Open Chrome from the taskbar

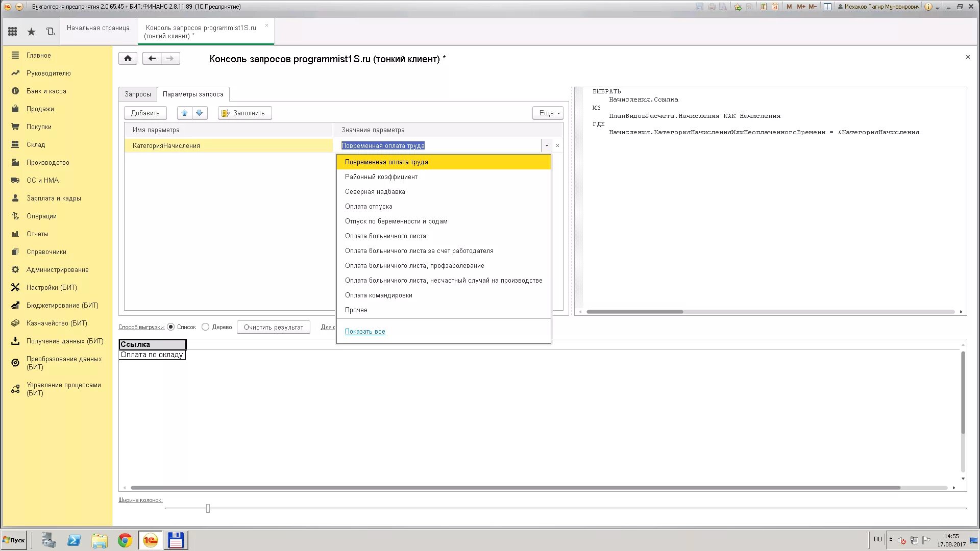[x=125, y=540]
